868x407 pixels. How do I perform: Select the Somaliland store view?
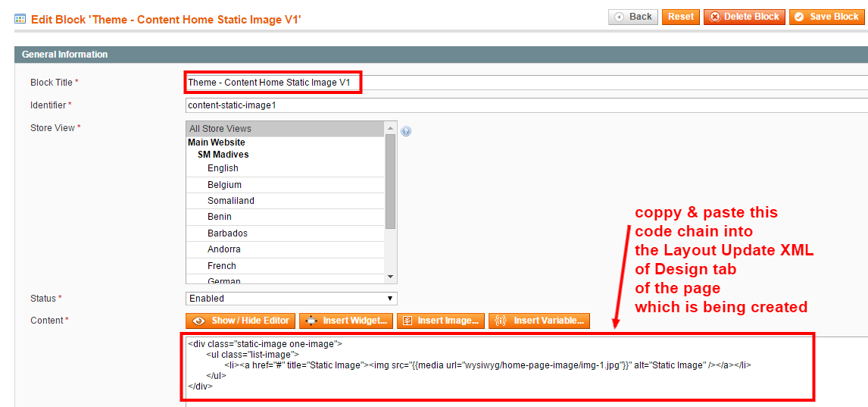(285, 200)
